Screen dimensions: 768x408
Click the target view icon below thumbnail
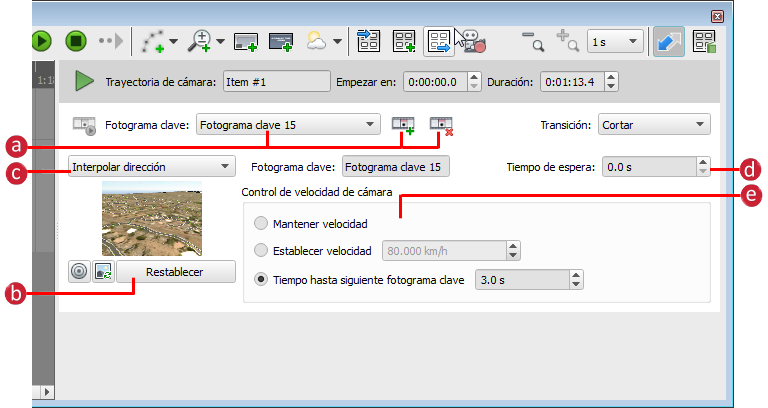coord(79,271)
